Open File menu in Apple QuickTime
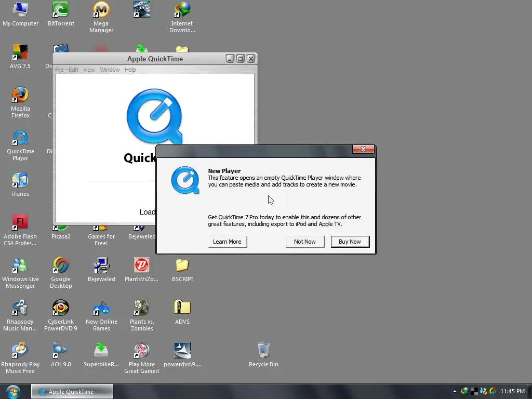 point(59,70)
